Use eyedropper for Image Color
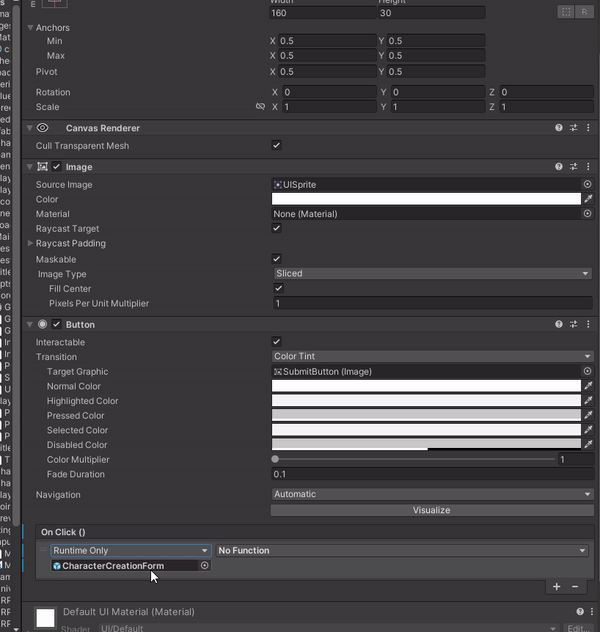 point(588,199)
